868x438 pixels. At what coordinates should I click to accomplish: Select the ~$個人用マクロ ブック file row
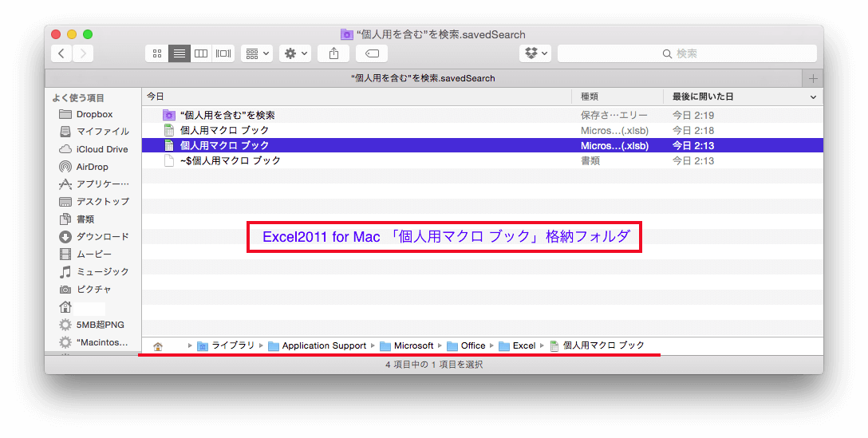(482, 160)
